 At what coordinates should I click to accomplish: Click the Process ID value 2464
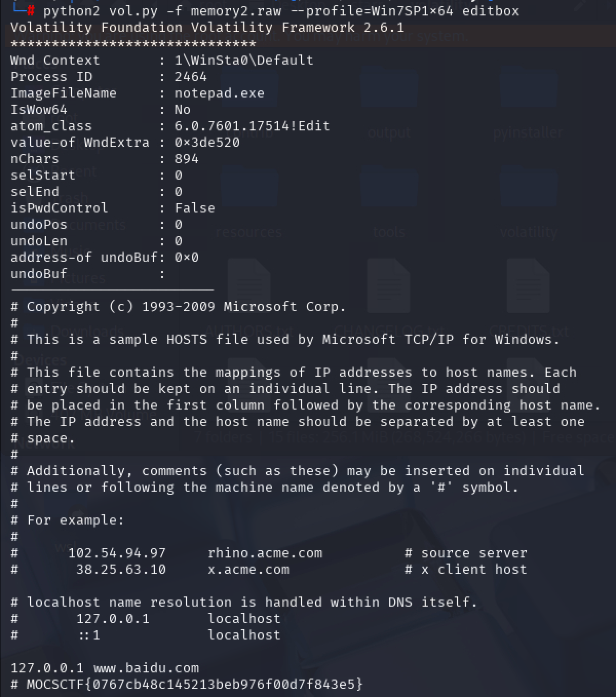(190, 76)
